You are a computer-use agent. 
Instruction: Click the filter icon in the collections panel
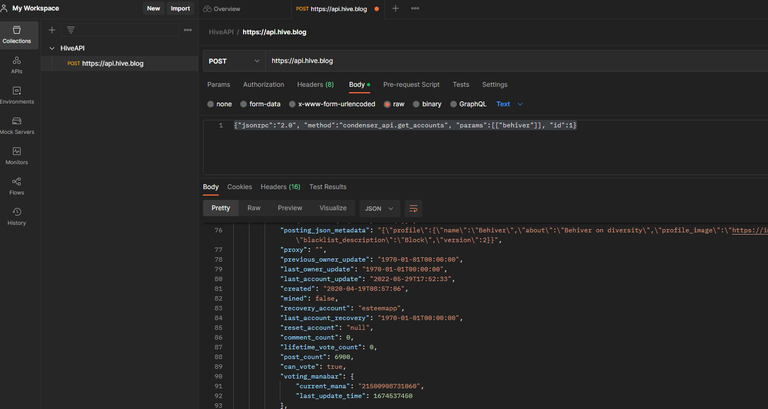click(x=71, y=30)
